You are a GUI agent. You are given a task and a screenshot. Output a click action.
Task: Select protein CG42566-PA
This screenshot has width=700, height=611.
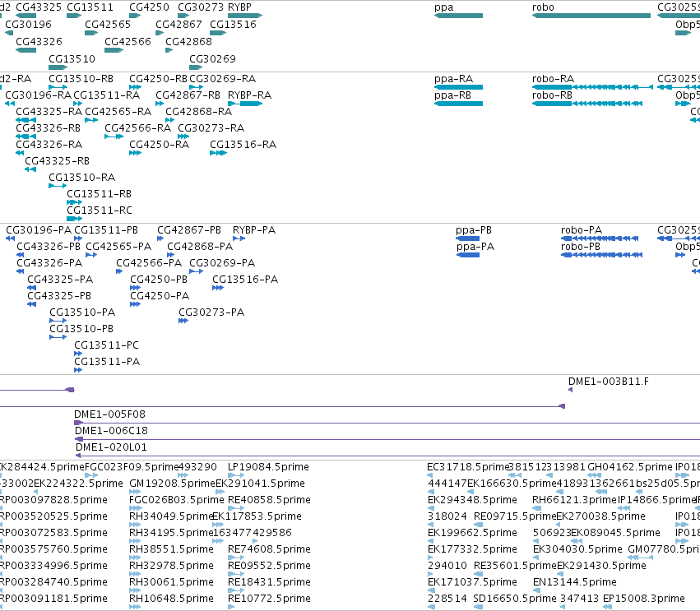[x=119, y=271]
